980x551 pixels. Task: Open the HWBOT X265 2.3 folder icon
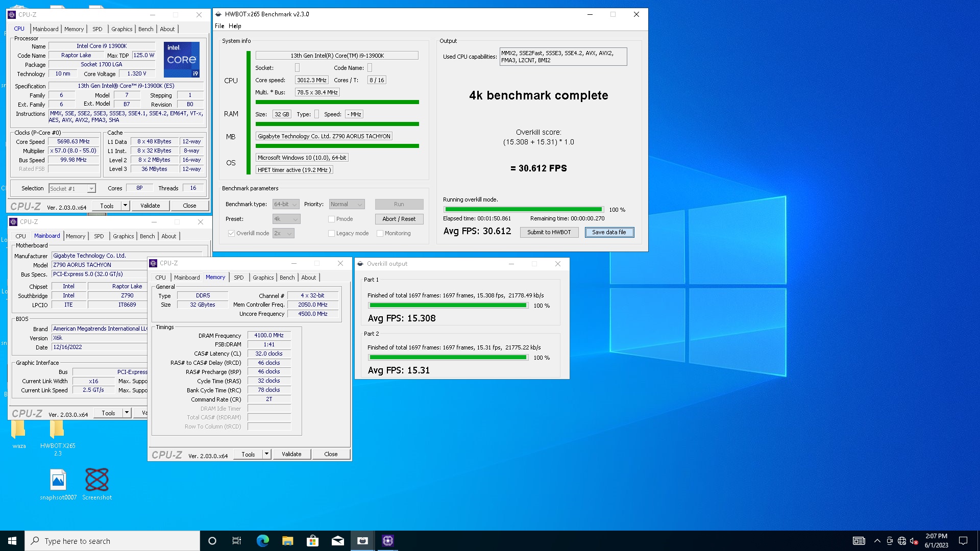pos(57,430)
